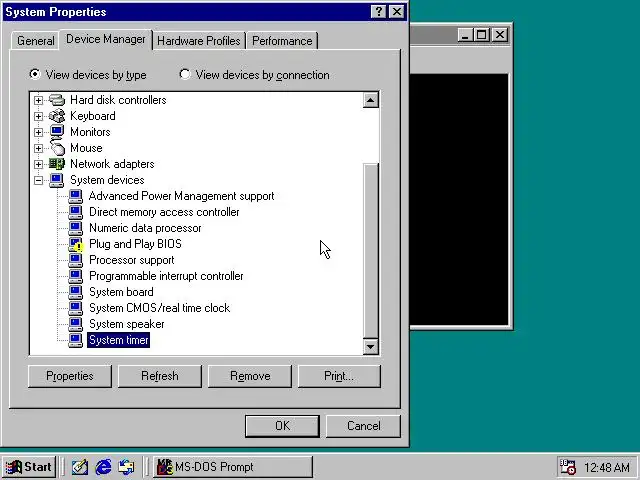Click the 12:48 AM taskbar clock
The width and height of the screenshot is (640, 480).
(607, 467)
